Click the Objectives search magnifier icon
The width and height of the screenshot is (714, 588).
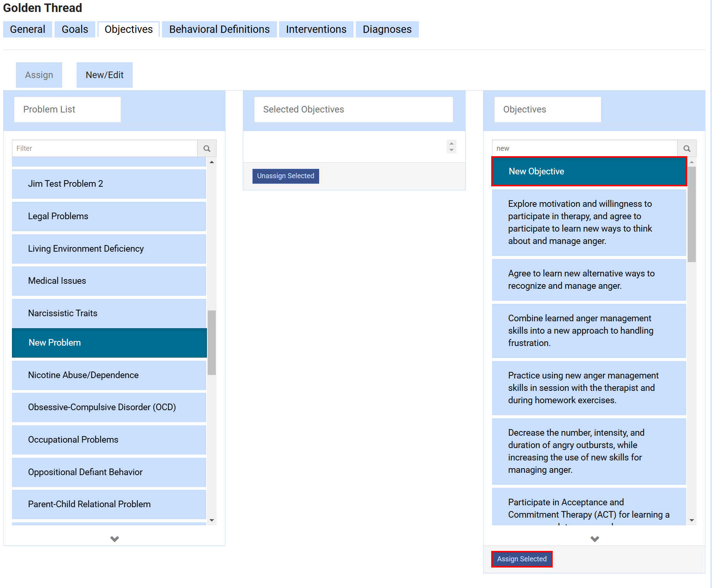[x=687, y=148]
